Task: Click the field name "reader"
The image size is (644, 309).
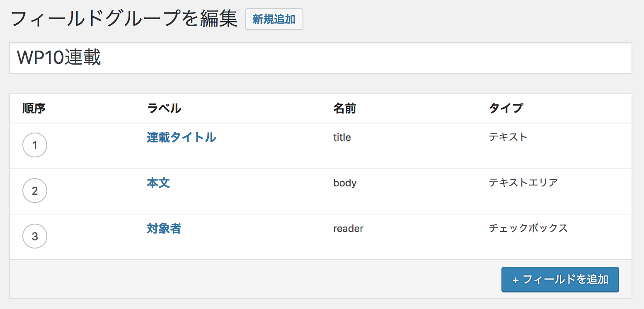Action: 348,229
